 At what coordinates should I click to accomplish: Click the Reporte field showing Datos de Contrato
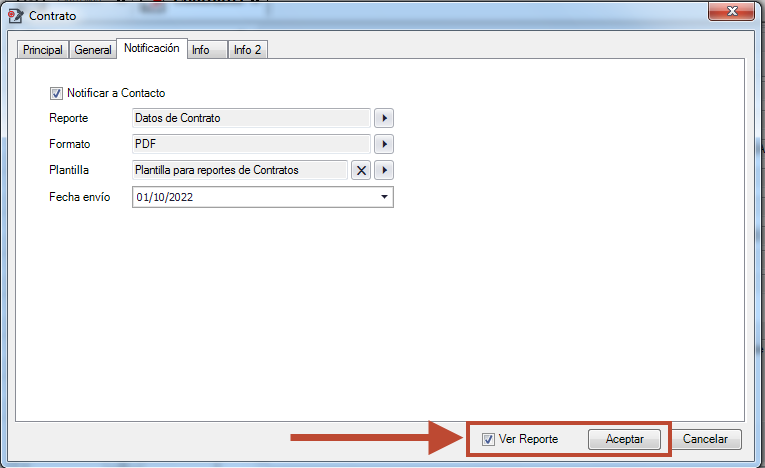coord(251,118)
